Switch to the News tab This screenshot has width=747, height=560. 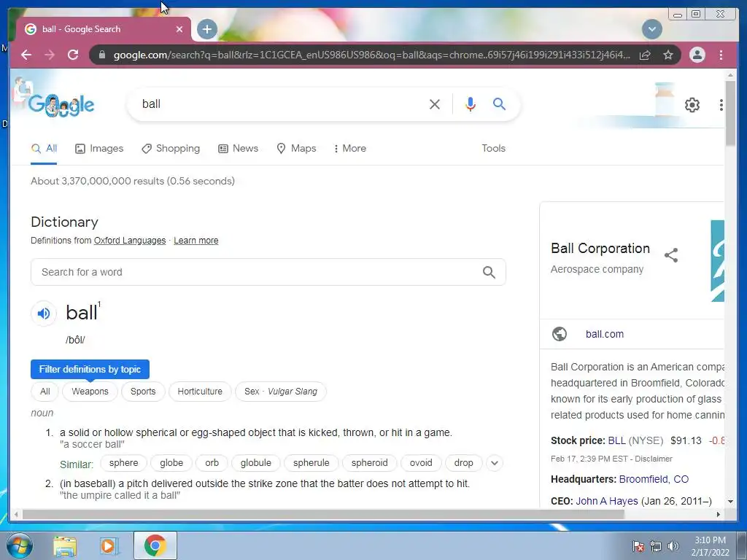(x=239, y=149)
